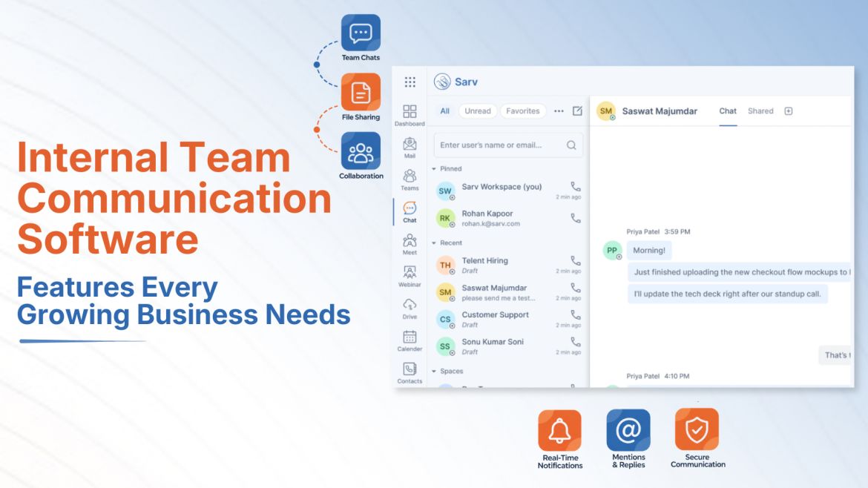Click the Collaboration feature icon
The image size is (868, 488).
361,151
